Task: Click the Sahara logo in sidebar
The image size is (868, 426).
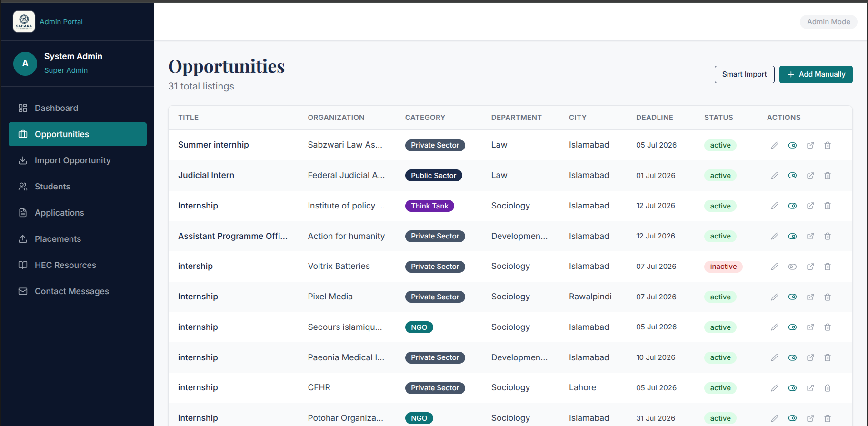Action: point(24,22)
